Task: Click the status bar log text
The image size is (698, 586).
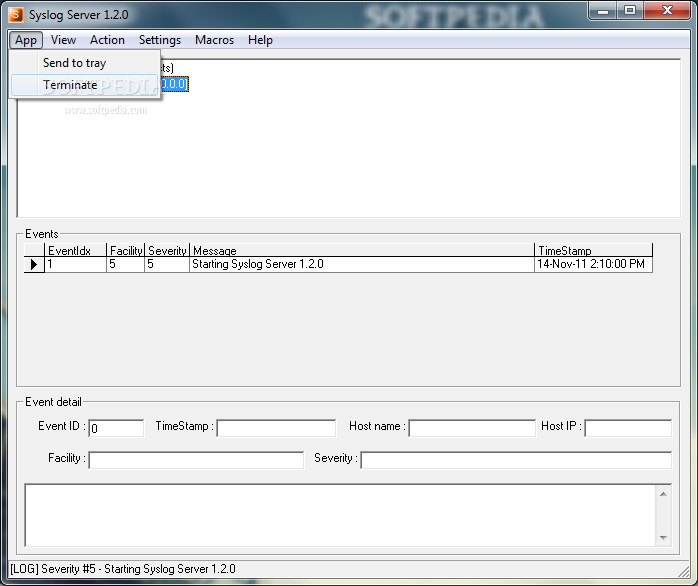Action: [x=123, y=569]
